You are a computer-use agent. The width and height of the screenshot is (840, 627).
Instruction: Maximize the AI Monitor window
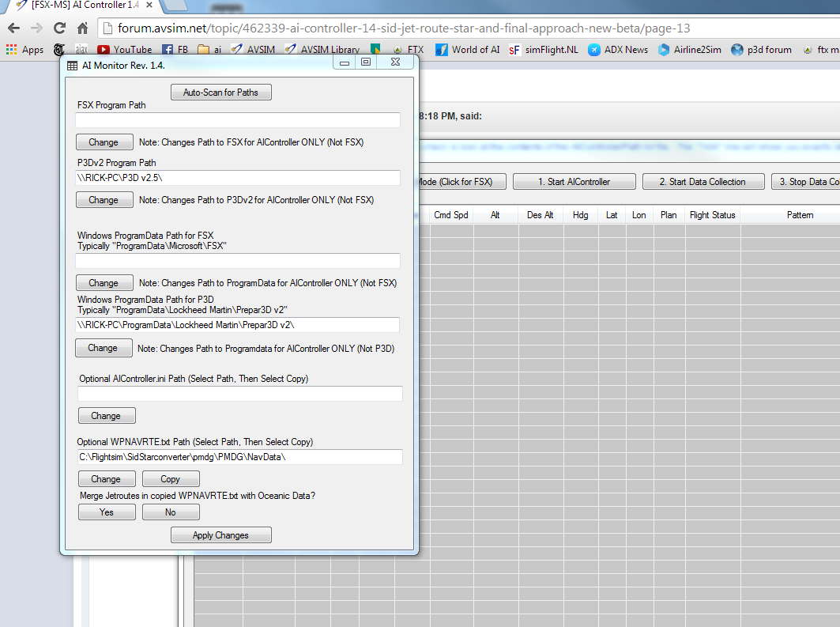[366, 62]
